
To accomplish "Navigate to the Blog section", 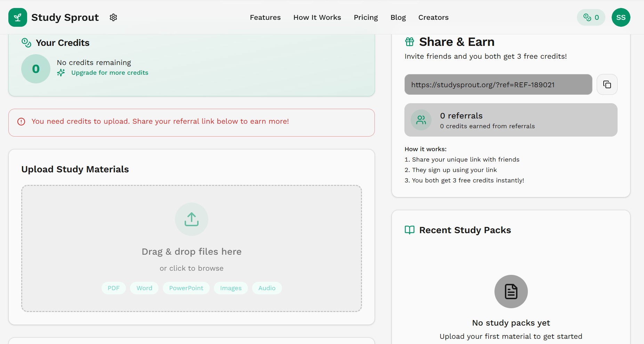I will (398, 17).
